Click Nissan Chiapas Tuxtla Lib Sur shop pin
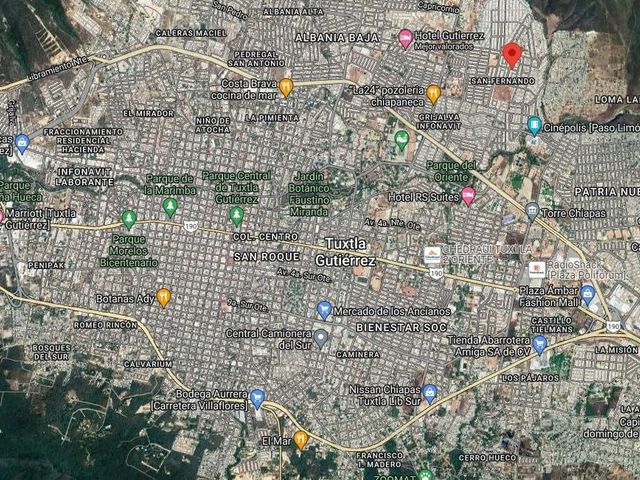This screenshot has height=480, width=640. click(x=429, y=394)
